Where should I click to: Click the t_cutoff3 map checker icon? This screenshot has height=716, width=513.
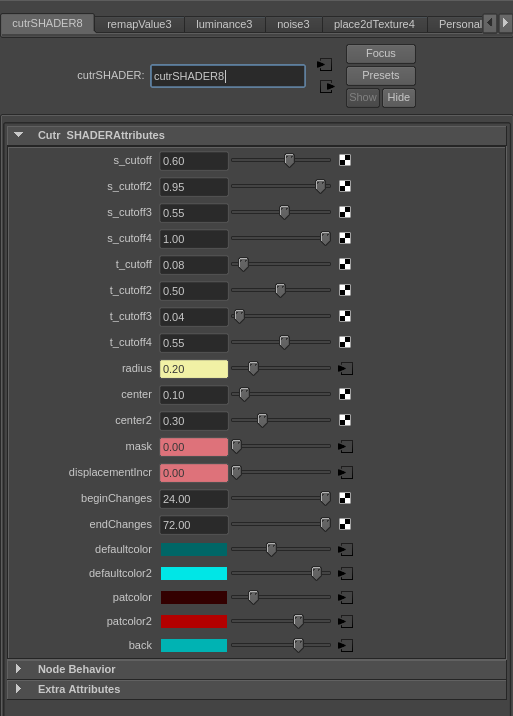pyautogui.click(x=345, y=316)
